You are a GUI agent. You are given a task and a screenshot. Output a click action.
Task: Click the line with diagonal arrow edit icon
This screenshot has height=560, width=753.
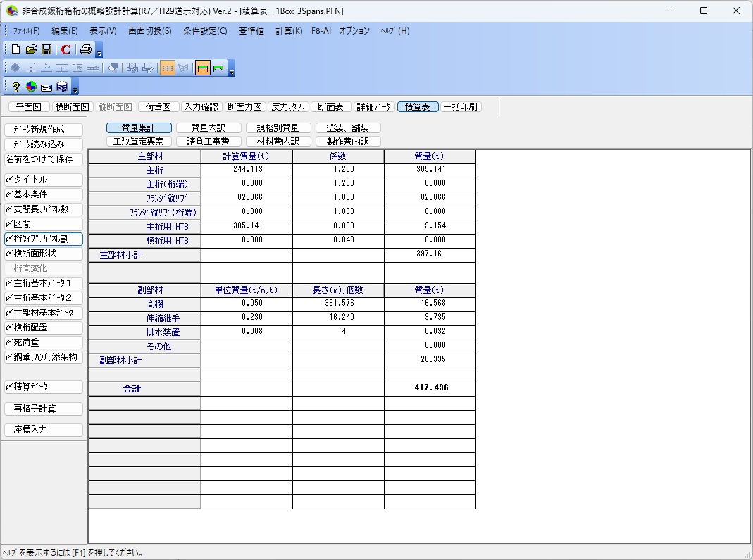[46, 68]
